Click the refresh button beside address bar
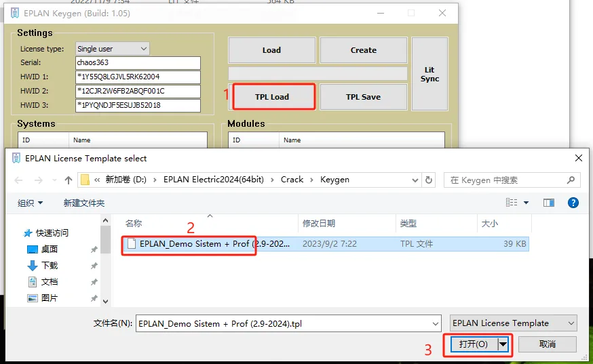593x364 pixels. (x=429, y=180)
